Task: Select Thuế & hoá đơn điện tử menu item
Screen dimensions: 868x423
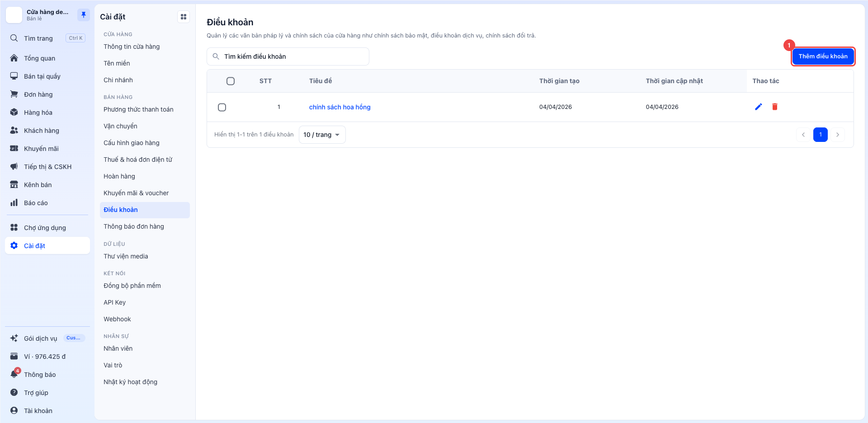Action: click(145, 160)
